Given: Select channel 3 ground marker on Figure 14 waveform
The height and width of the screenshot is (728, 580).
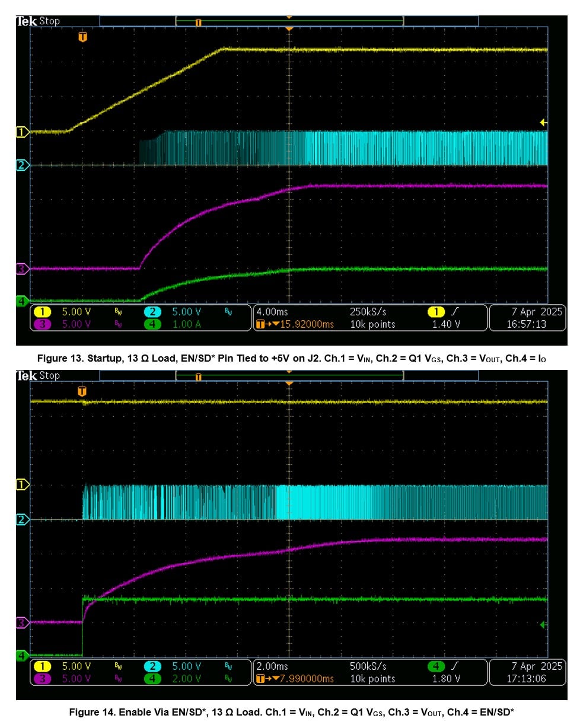Looking at the screenshot, I should 22,622.
